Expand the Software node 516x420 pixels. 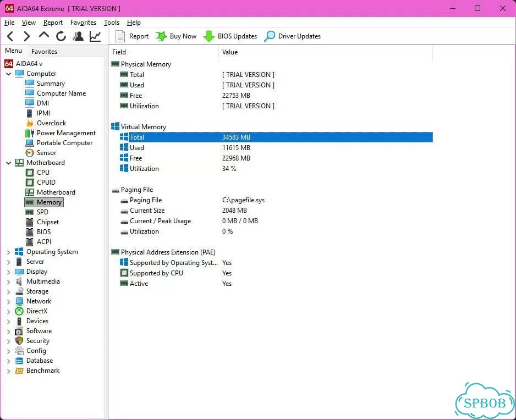point(9,331)
